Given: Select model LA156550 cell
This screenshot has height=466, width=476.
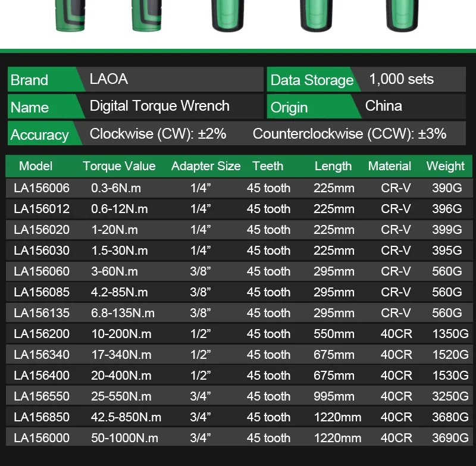Looking at the screenshot, I should coord(42,396).
